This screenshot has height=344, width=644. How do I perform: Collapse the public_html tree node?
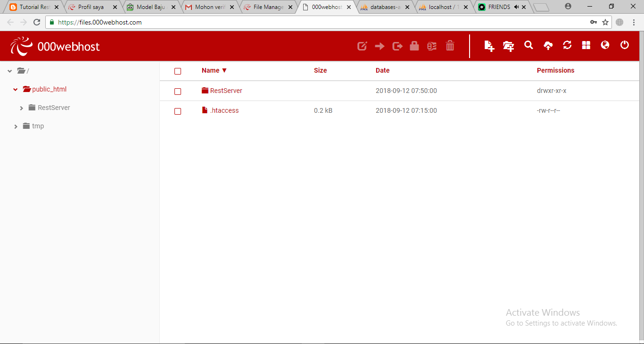pos(15,89)
